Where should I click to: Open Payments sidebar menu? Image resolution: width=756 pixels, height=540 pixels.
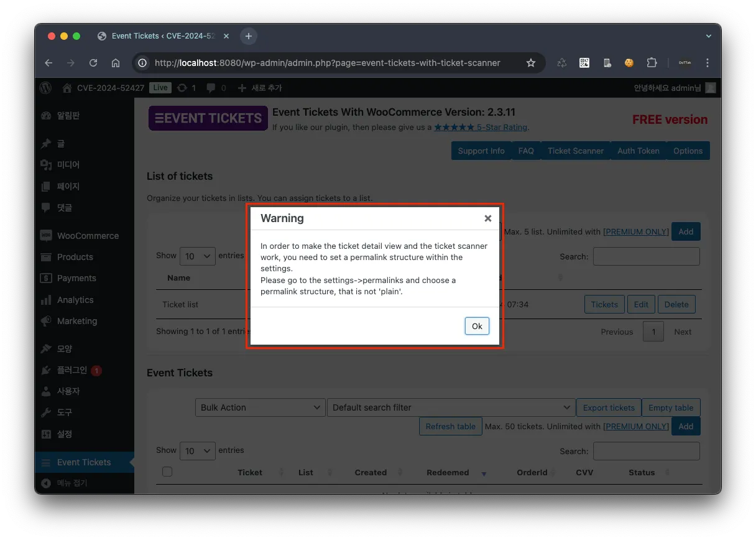[x=85, y=278]
